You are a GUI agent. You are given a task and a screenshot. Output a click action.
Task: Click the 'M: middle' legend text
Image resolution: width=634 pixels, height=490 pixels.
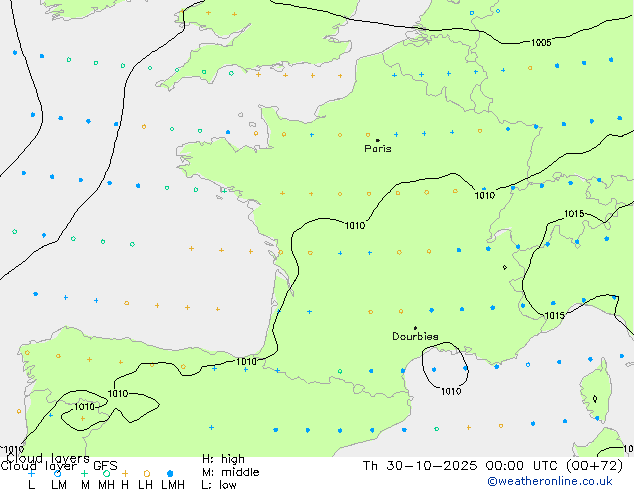coord(230,472)
